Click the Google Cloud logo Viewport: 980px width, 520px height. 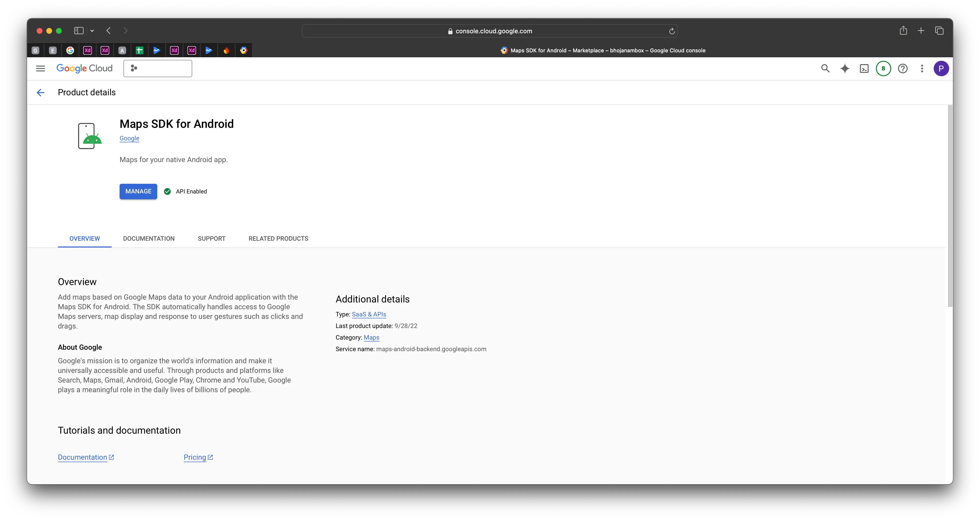click(x=84, y=68)
